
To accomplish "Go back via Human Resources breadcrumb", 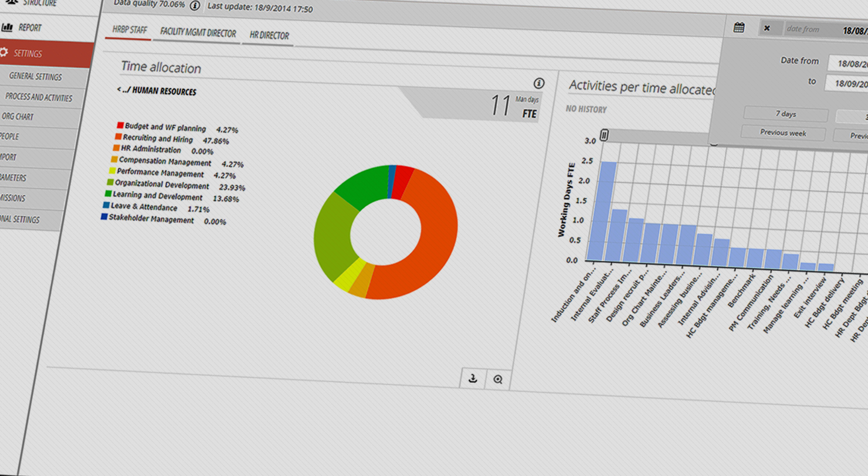I will tap(157, 92).
